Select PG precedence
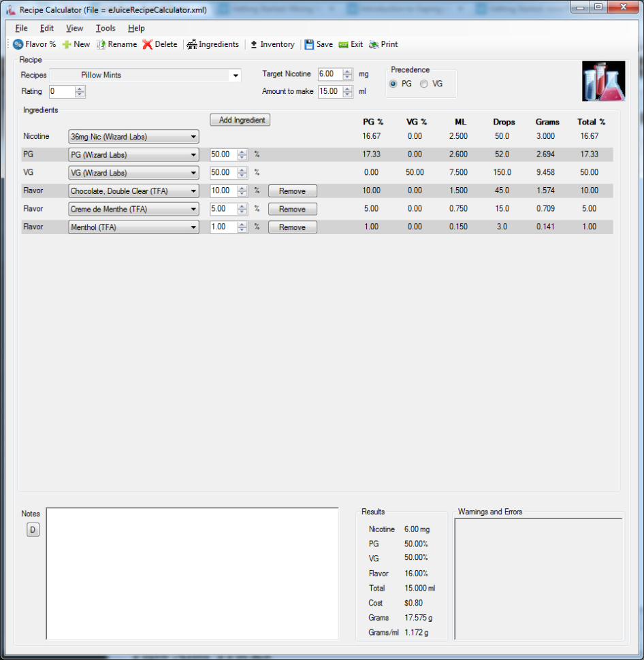Screen dimensions: 644x660 pyautogui.click(x=395, y=84)
